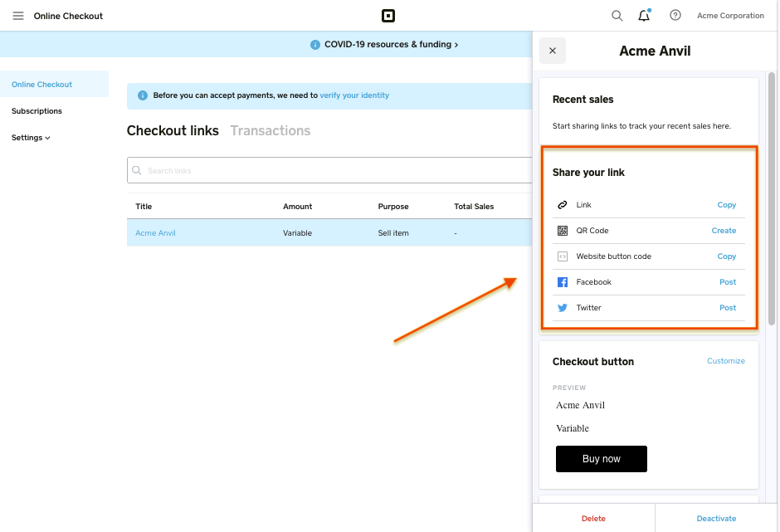Viewport: 780px width, 532px height.
Task: Open the hamburger navigation menu
Action: coord(18,16)
